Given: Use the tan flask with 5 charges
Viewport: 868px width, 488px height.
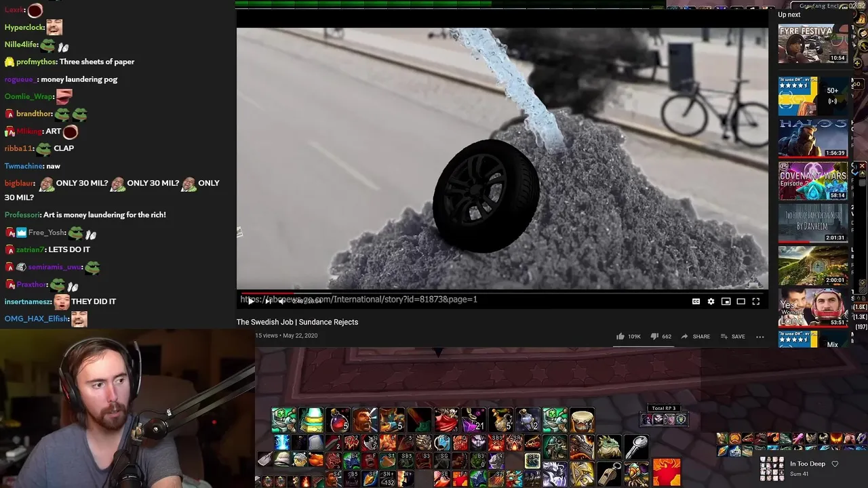Looking at the screenshot, I should tap(501, 420).
